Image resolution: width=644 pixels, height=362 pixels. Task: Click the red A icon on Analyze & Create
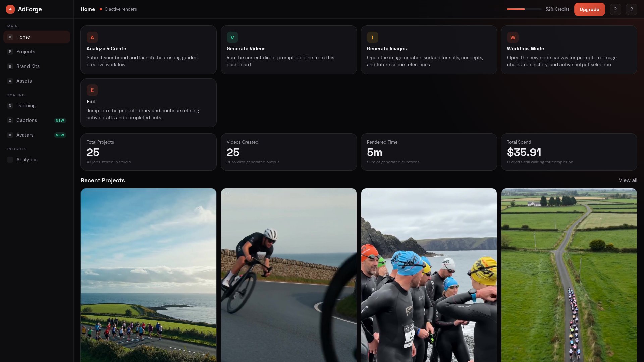point(92,37)
